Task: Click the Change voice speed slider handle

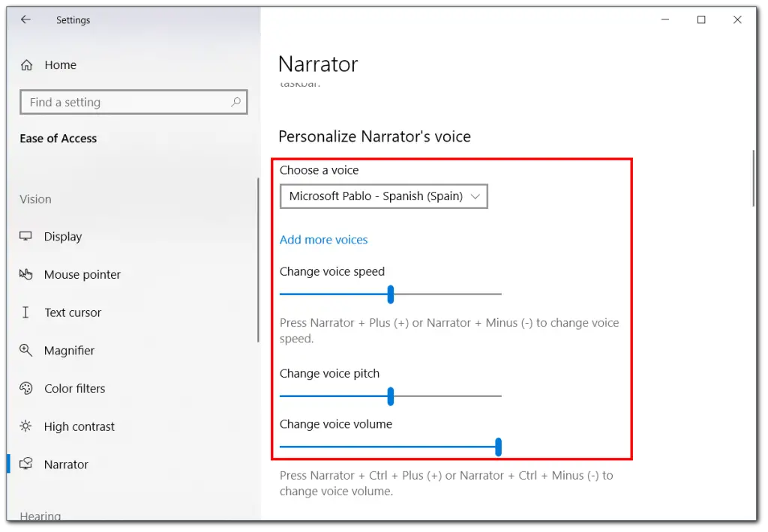Action: [390, 294]
